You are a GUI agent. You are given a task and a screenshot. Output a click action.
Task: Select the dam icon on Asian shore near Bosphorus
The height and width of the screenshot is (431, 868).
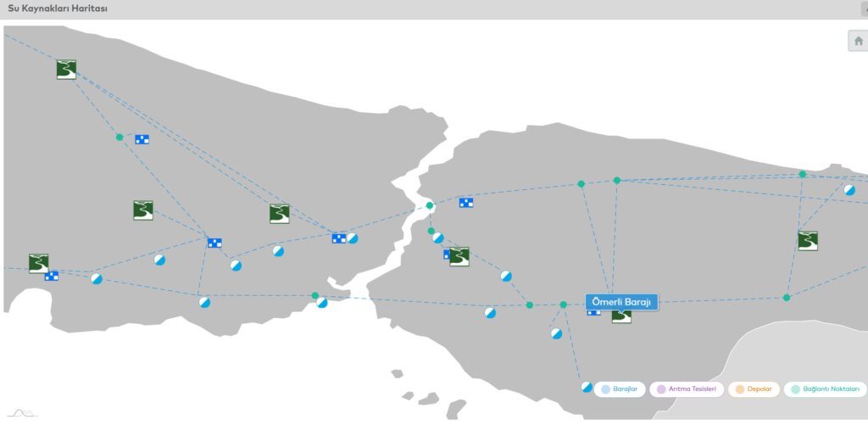point(459,257)
